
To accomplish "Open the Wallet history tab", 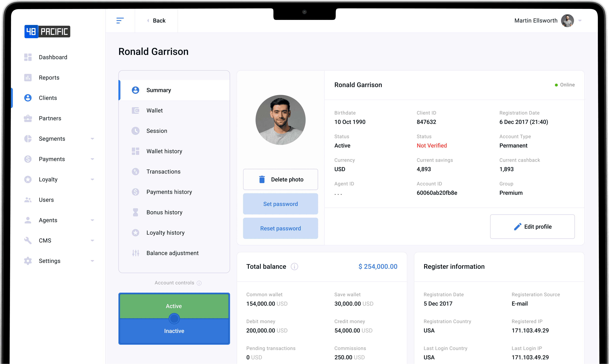I will point(164,151).
